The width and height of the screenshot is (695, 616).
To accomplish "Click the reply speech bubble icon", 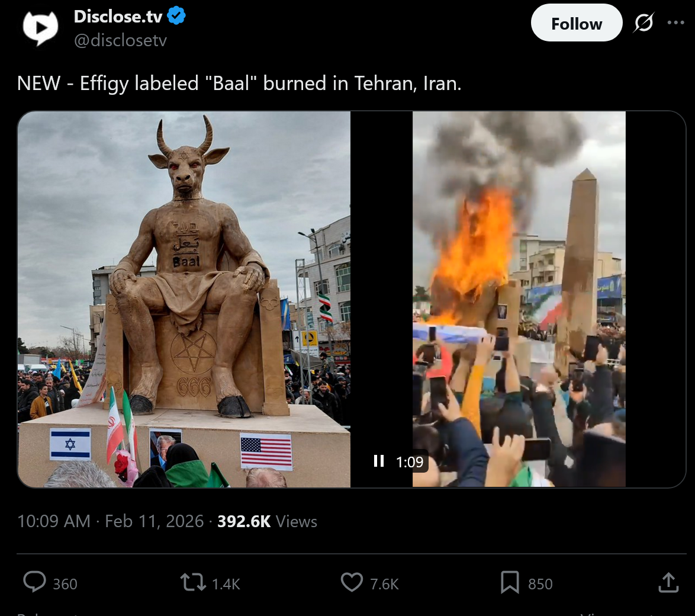I will (34, 582).
